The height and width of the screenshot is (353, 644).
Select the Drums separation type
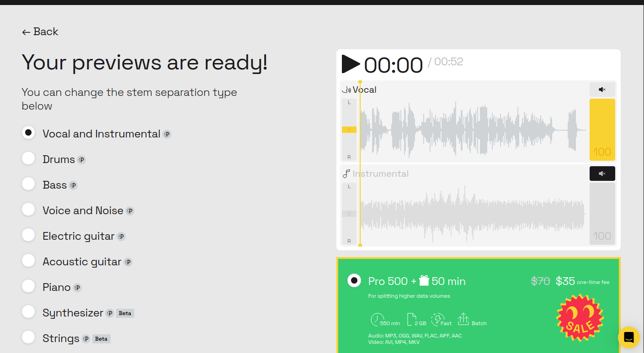[28, 159]
